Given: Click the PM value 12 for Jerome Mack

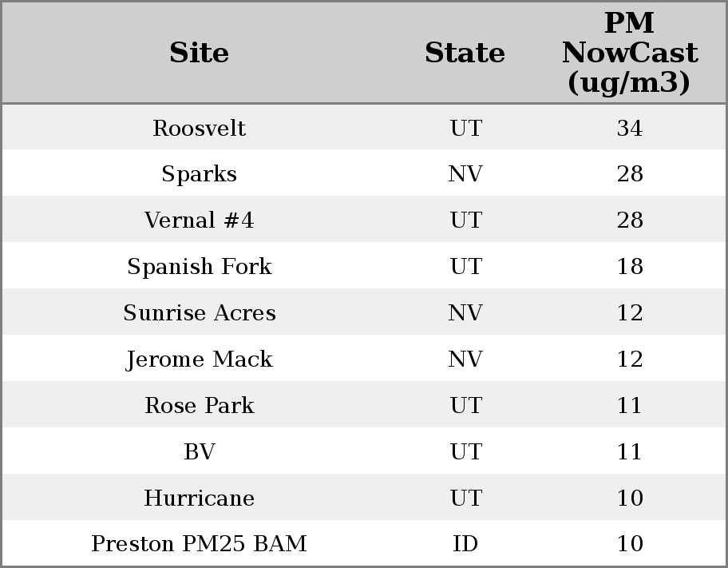Looking at the screenshot, I should click(629, 359).
